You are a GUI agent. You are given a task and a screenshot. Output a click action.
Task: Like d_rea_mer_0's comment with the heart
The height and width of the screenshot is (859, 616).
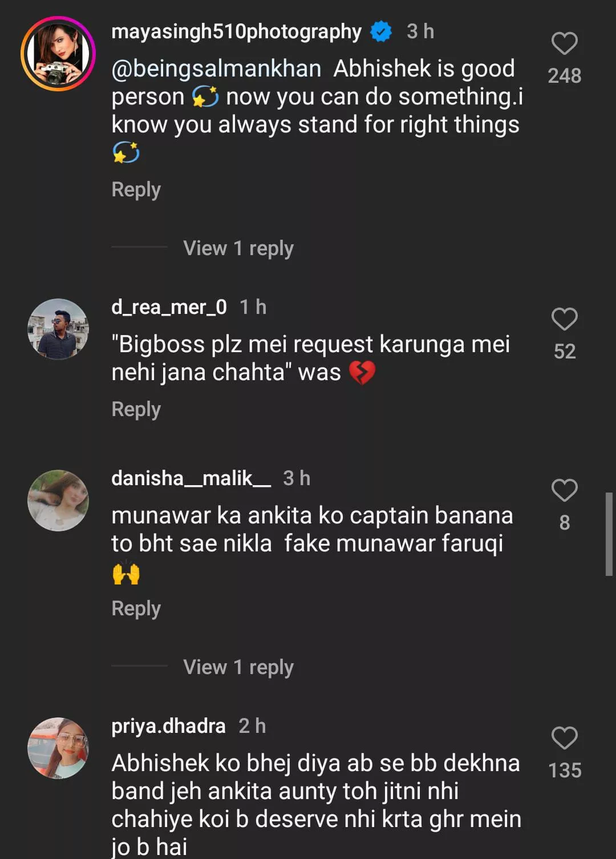564,320
